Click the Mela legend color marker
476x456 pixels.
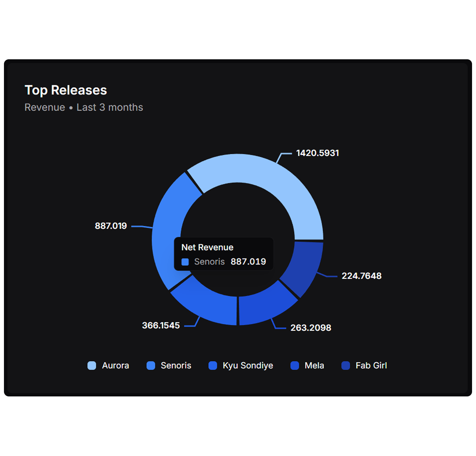tap(294, 366)
